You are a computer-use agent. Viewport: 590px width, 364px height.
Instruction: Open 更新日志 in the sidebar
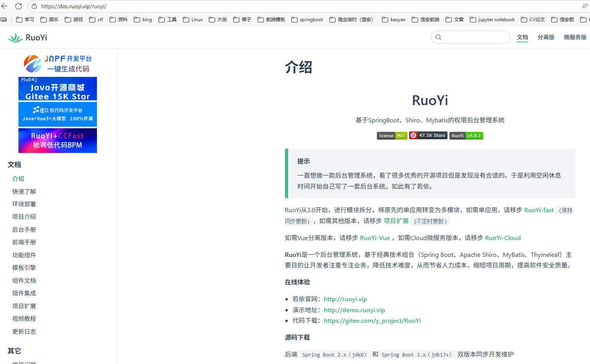tap(24, 332)
